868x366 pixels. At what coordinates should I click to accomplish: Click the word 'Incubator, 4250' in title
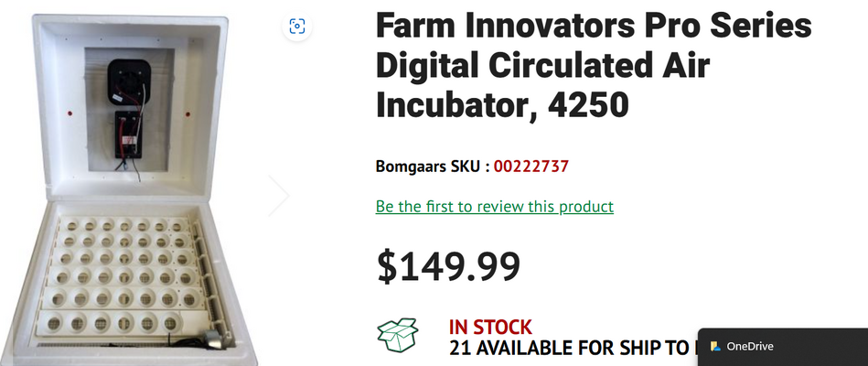click(x=502, y=106)
